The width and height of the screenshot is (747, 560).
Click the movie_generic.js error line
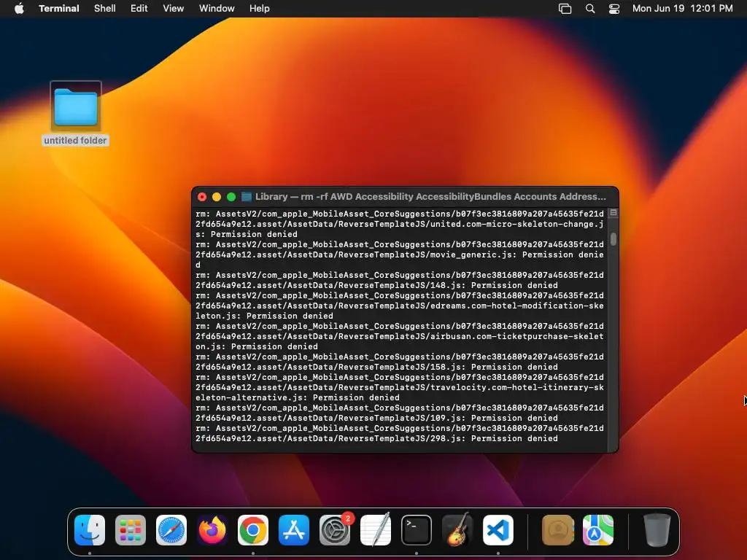[400, 254]
